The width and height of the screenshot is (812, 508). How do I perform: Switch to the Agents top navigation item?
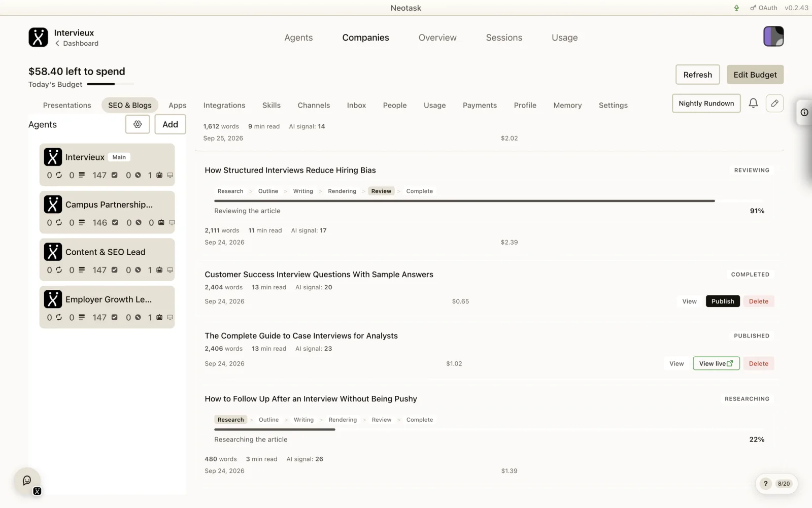coord(298,38)
